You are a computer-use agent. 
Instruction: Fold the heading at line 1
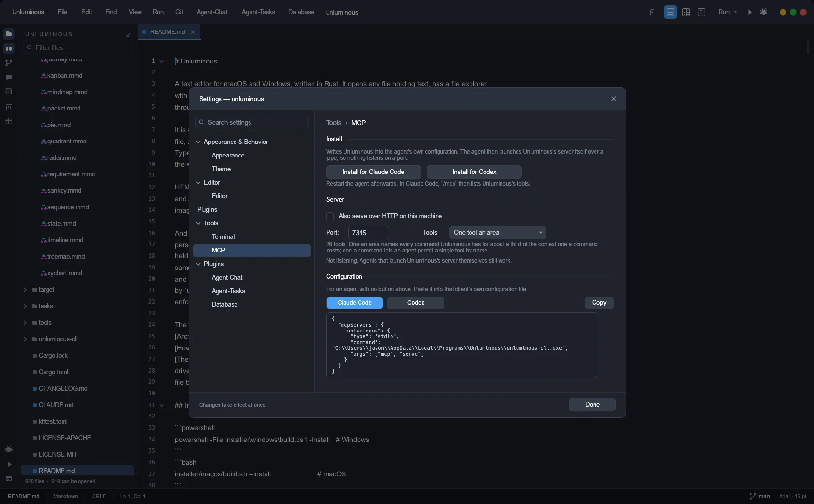(162, 61)
